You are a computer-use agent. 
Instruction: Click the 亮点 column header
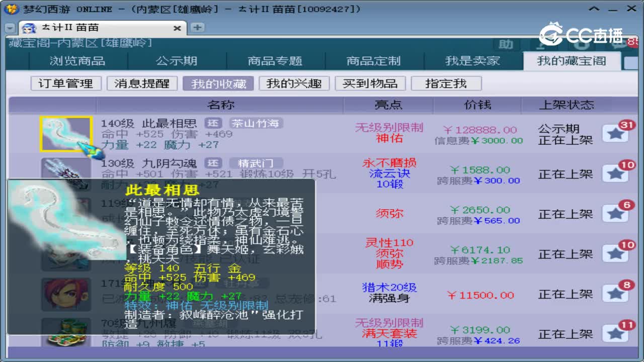388,105
